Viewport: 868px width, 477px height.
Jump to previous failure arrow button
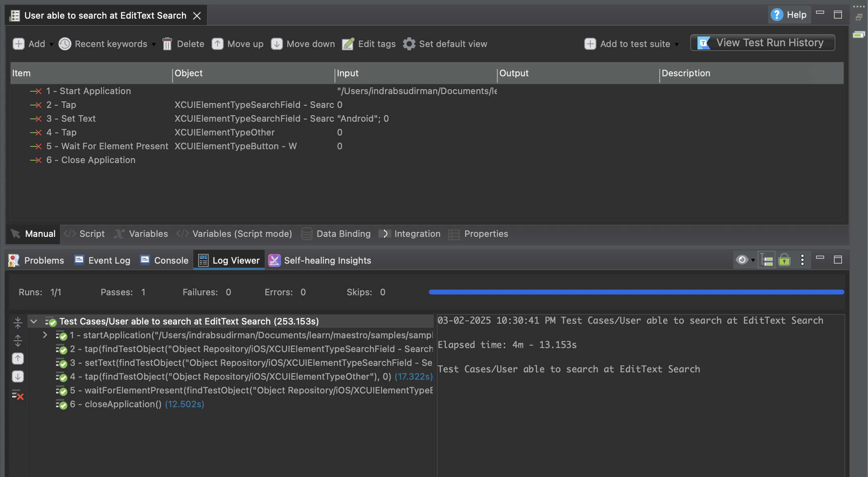point(18,359)
